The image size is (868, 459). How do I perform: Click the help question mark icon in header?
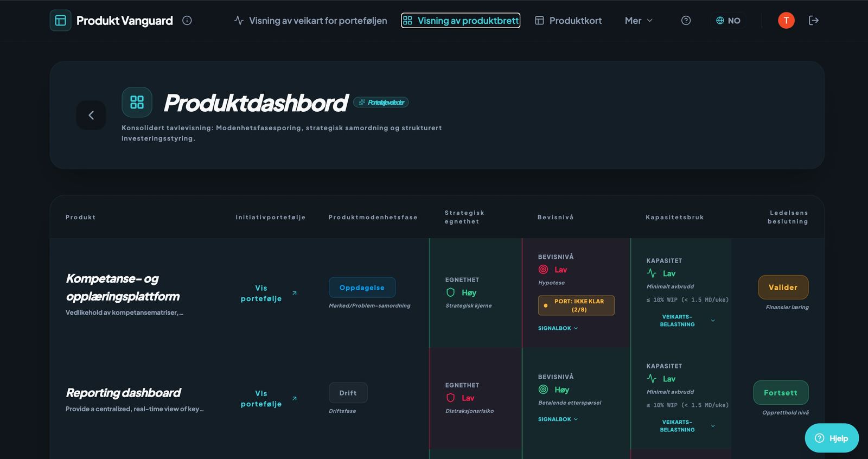[x=686, y=21]
